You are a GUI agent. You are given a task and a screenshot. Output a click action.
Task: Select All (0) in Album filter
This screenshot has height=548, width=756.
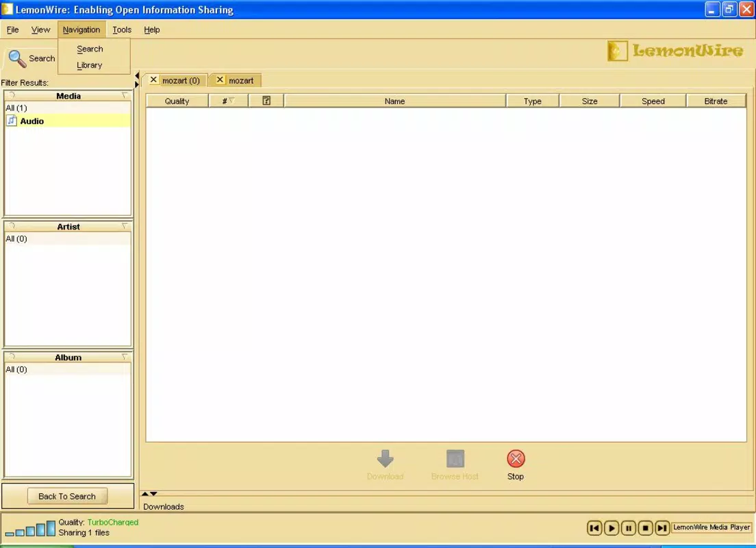pos(68,369)
